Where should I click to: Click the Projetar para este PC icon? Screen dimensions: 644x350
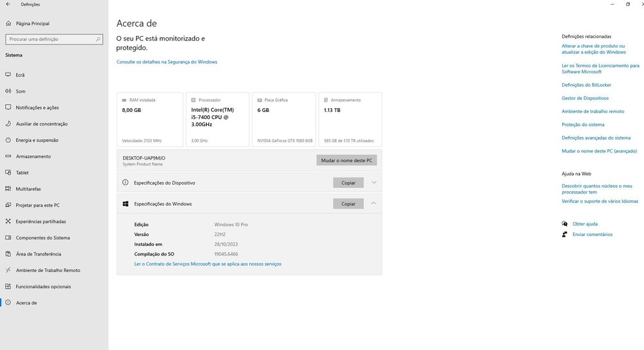click(8, 205)
